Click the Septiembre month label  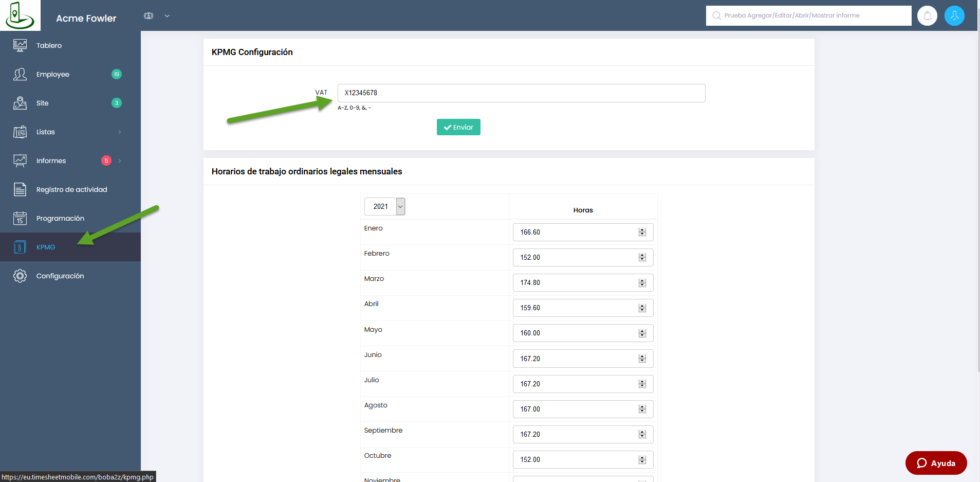click(x=383, y=430)
